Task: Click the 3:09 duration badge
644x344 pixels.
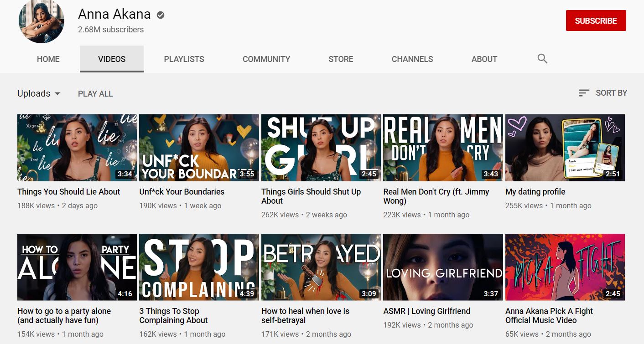Action: pos(369,293)
